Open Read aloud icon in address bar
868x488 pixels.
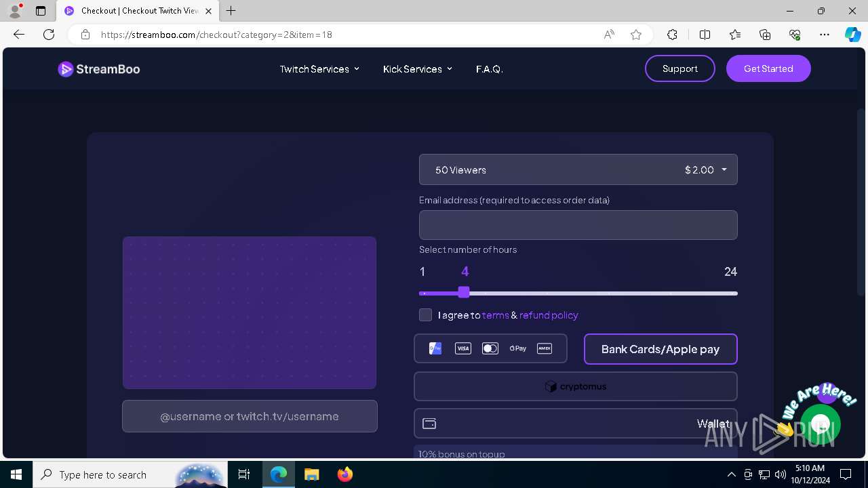pos(609,35)
